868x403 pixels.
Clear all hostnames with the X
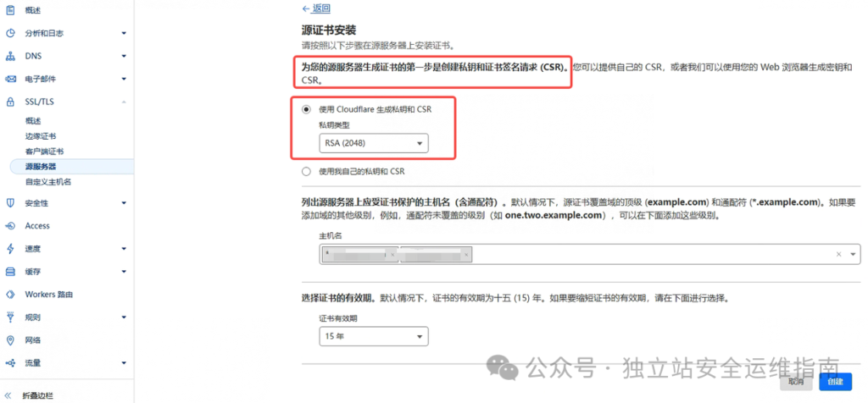click(x=838, y=254)
